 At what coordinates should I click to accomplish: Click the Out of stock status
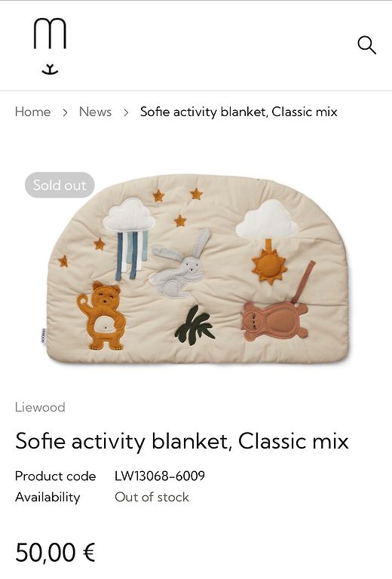152,497
